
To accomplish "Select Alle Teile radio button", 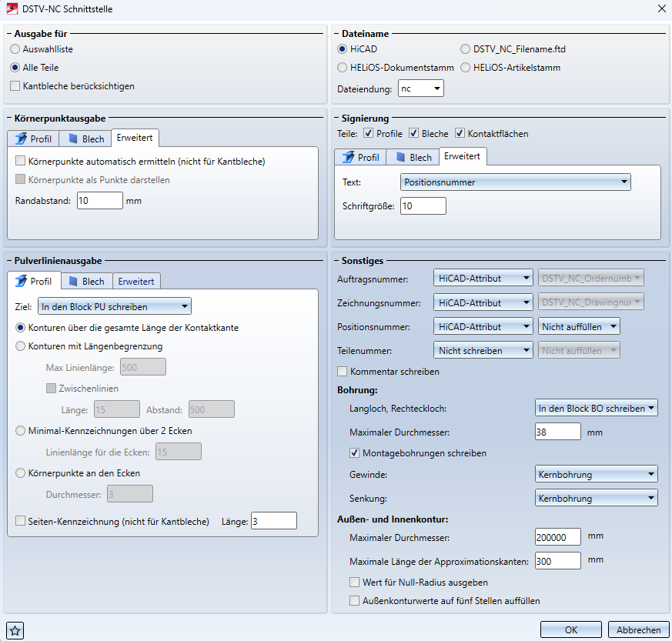I will [15, 68].
